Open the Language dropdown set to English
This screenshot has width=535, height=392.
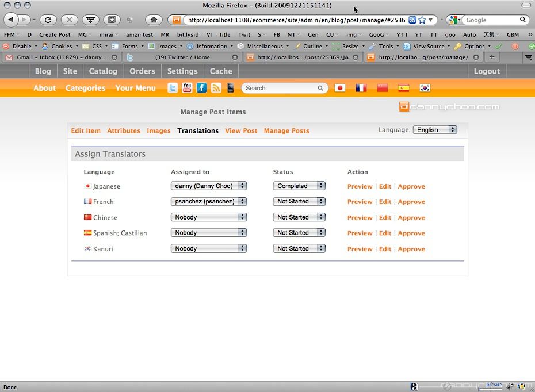point(435,130)
